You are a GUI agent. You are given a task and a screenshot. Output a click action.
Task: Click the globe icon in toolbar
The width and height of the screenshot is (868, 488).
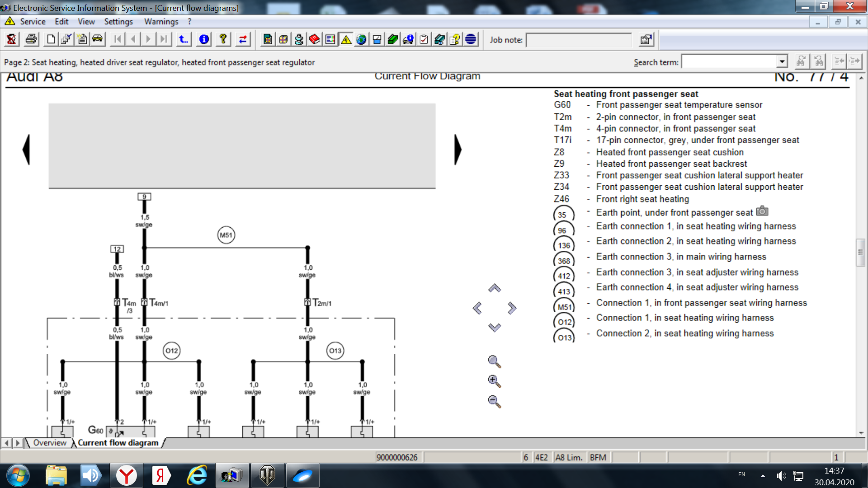point(361,40)
